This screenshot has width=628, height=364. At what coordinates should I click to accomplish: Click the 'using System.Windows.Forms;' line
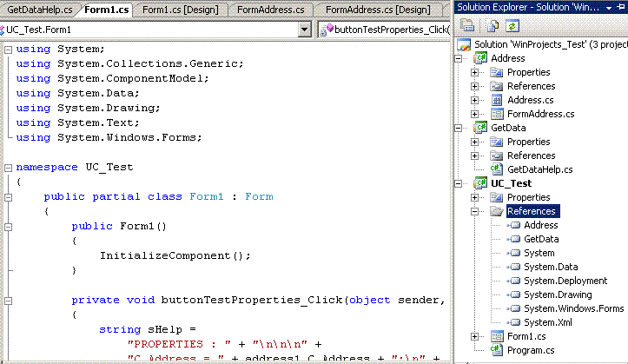(x=109, y=138)
